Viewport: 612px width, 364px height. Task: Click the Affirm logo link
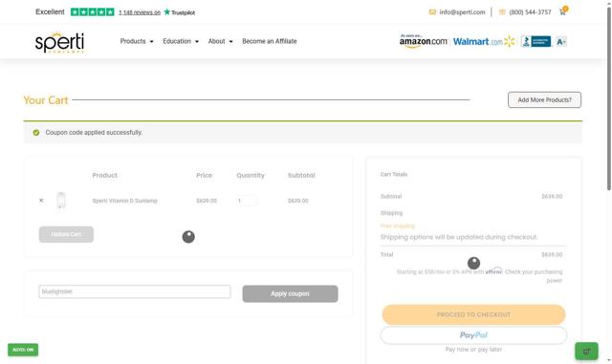click(x=493, y=270)
